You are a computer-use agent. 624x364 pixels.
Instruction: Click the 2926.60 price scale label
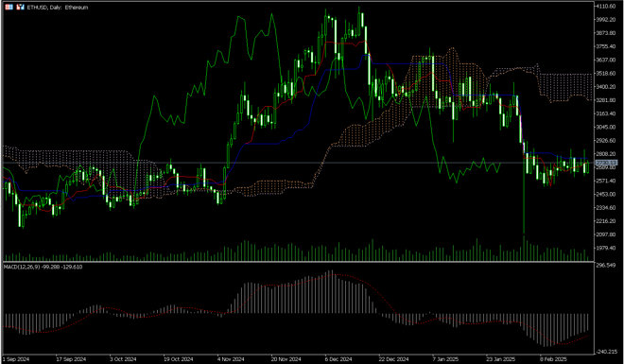[x=606, y=141]
